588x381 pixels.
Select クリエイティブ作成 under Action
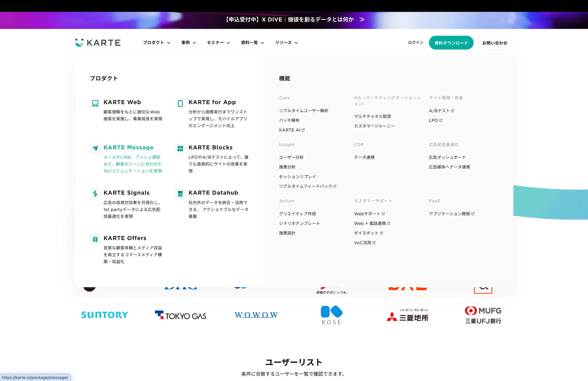297,214
